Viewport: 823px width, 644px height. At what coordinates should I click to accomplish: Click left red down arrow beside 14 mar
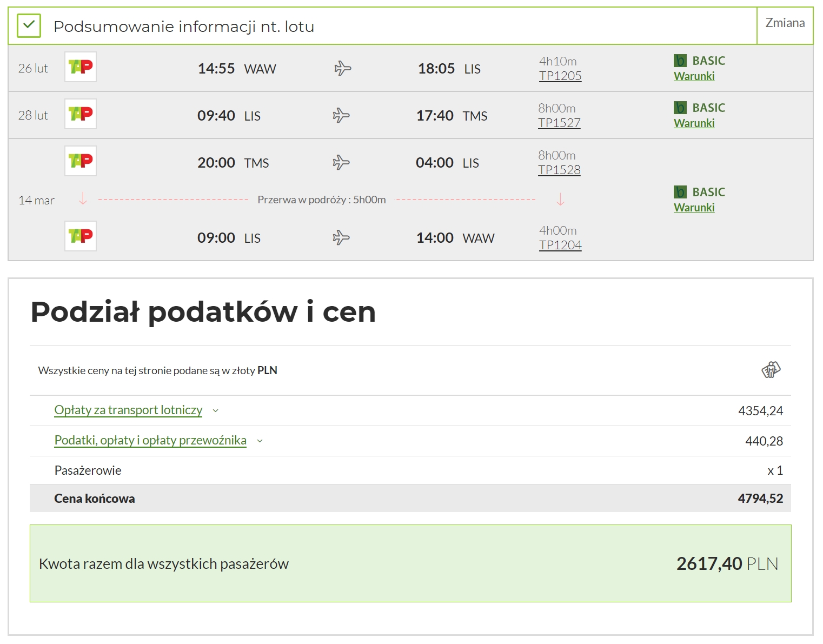click(x=83, y=199)
